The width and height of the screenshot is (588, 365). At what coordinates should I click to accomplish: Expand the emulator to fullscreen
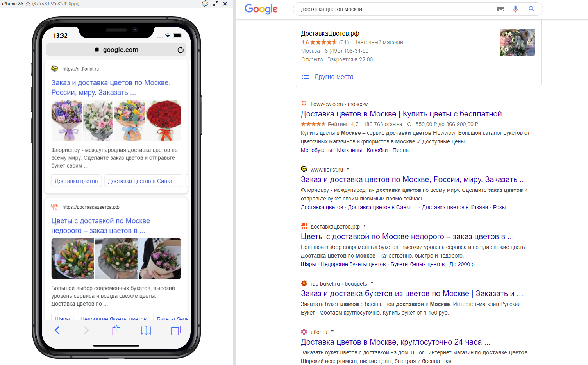216,4
